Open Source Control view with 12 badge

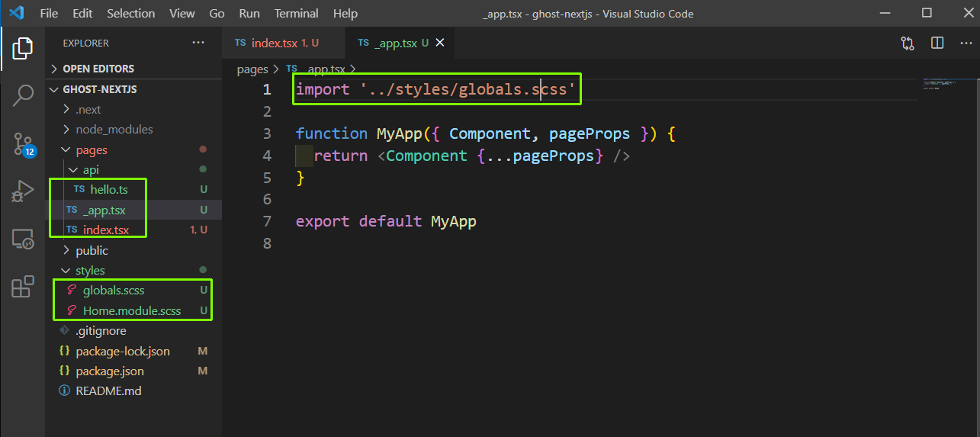pyautogui.click(x=23, y=143)
